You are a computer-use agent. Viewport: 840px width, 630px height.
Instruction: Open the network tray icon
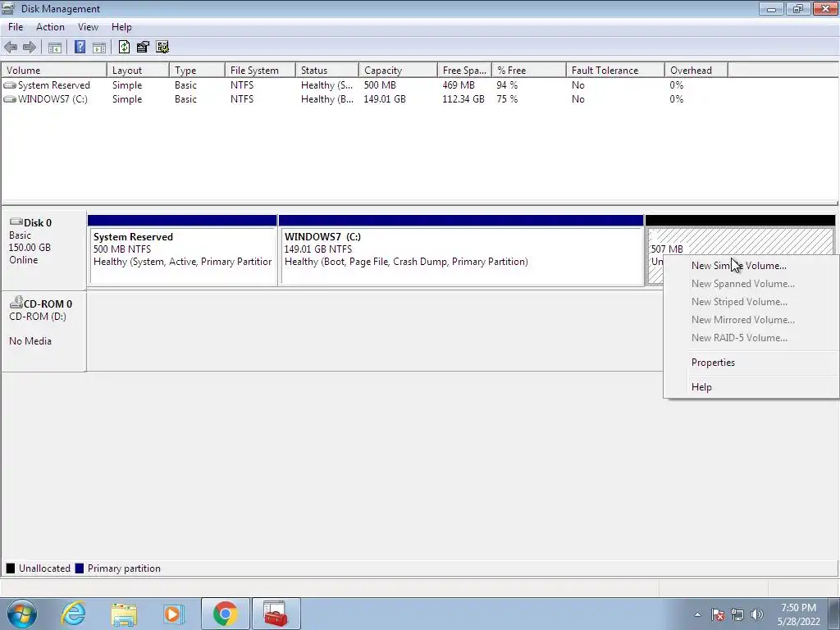click(x=737, y=614)
